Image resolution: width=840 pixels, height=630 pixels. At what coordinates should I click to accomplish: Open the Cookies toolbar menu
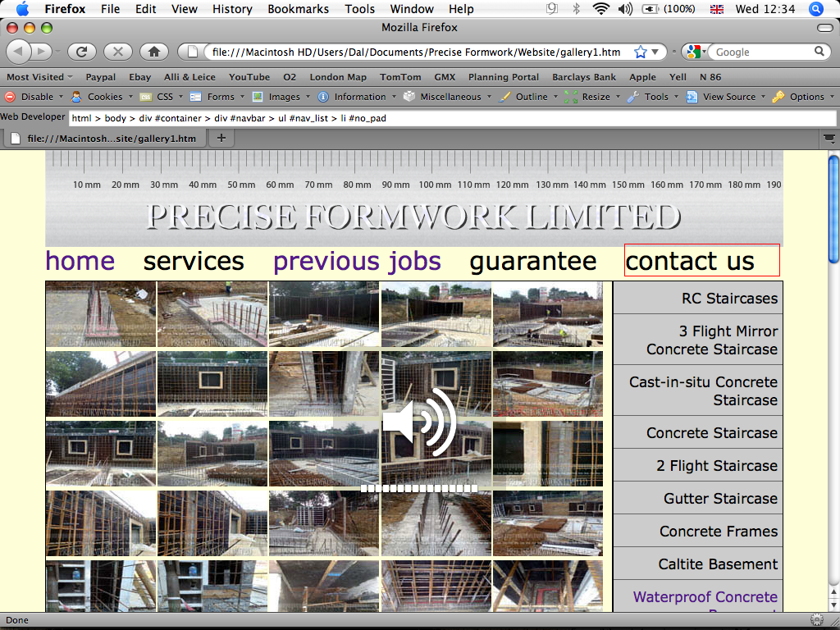pos(103,97)
